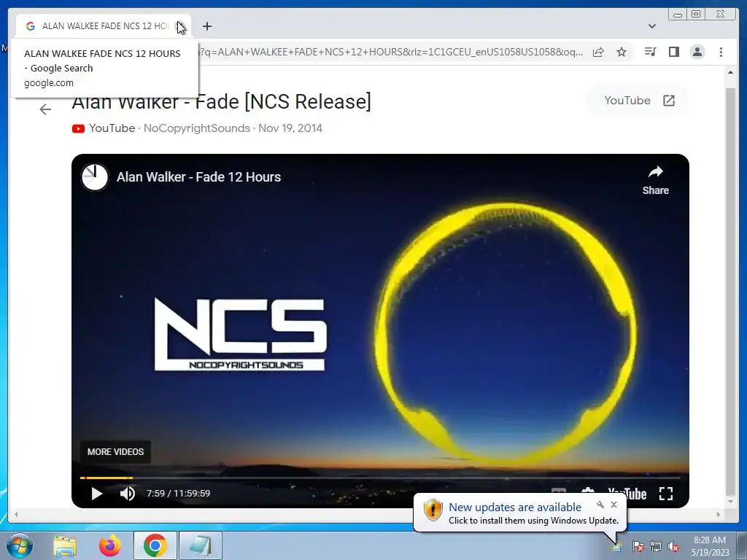Image resolution: width=747 pixels, height=560 pixels.
Task: Bookmark this page with the star icon
Action: pos(622,52)
